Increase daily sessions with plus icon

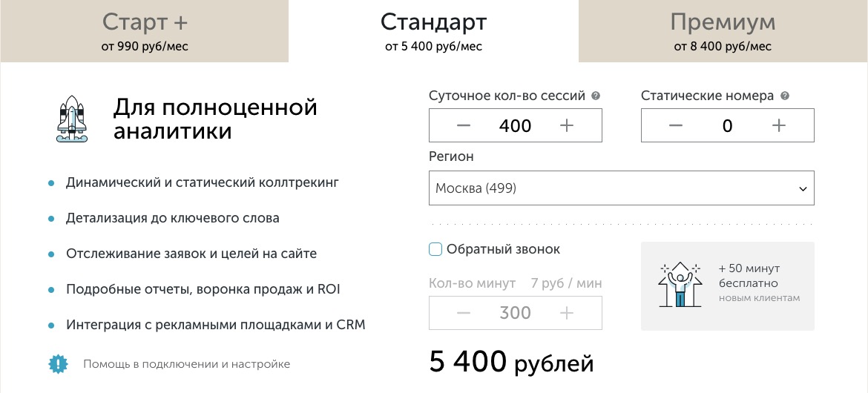point(566,125)
